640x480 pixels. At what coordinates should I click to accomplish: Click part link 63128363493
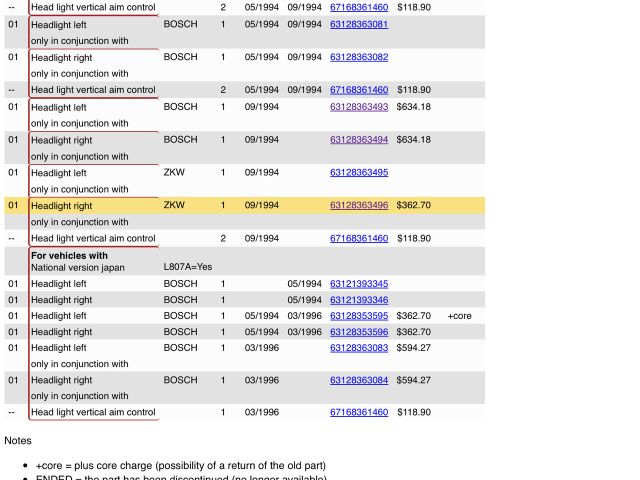pos(359,107)
